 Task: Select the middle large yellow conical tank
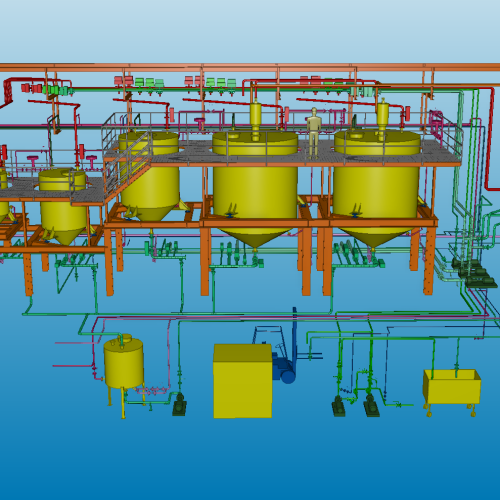(255, 188)
